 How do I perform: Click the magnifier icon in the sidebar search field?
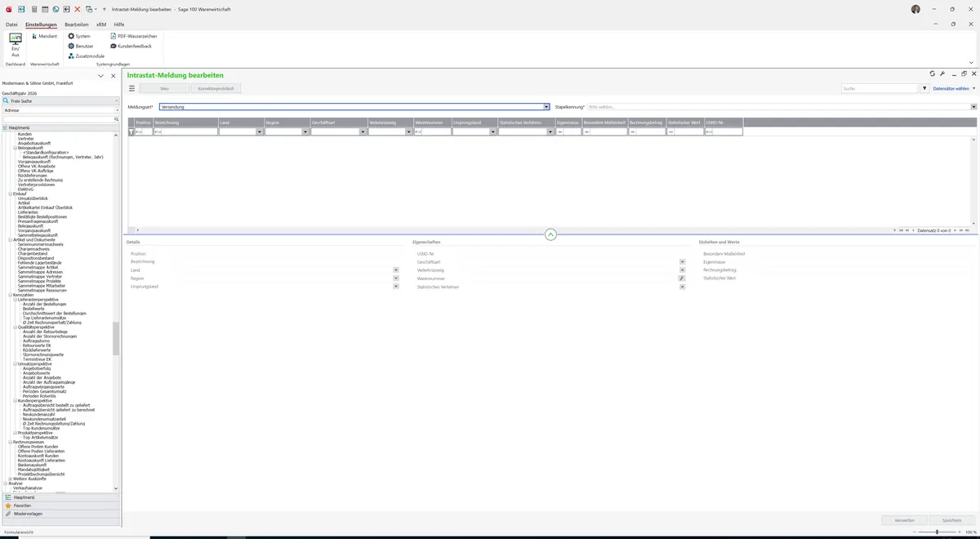coord(117,119)
